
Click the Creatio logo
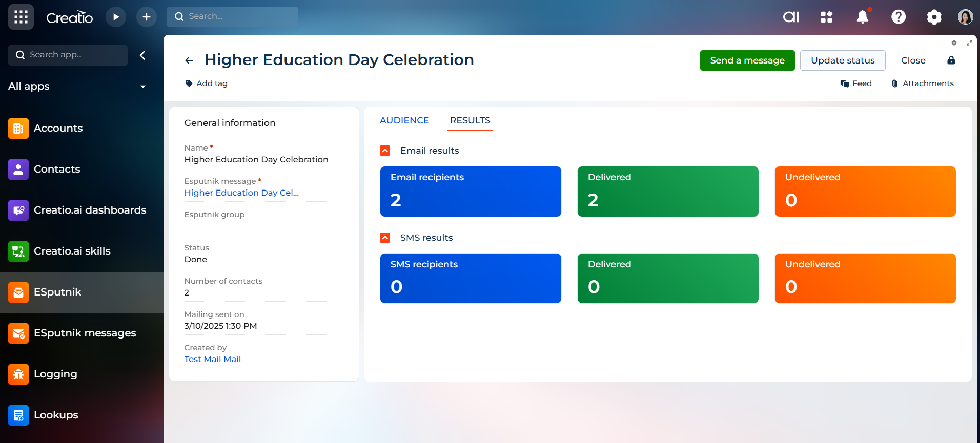(69, 17)
